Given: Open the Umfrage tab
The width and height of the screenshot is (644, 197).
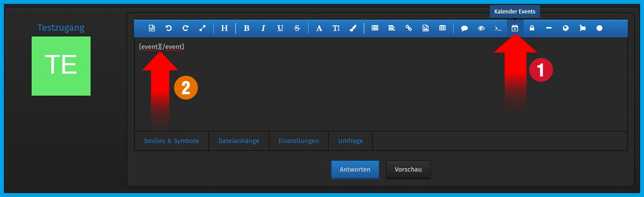Looking at the screenshot, I should (x=350, y=141).
